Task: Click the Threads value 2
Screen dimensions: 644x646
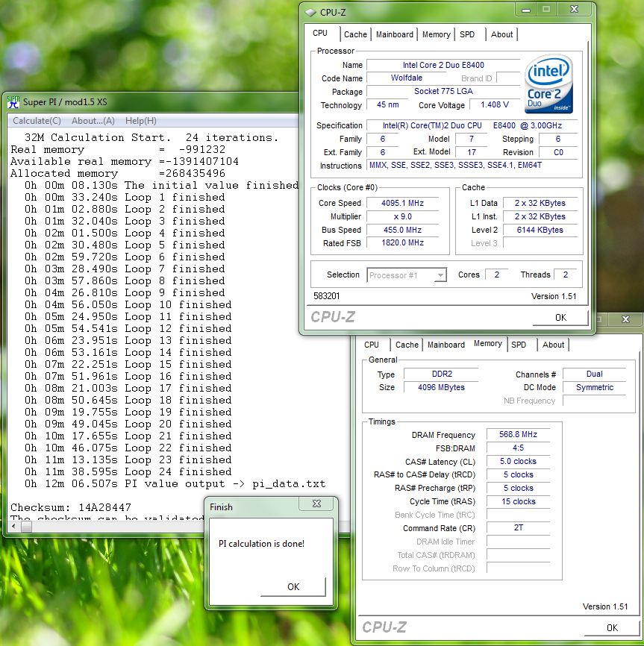Action: (x=566, y=275)
